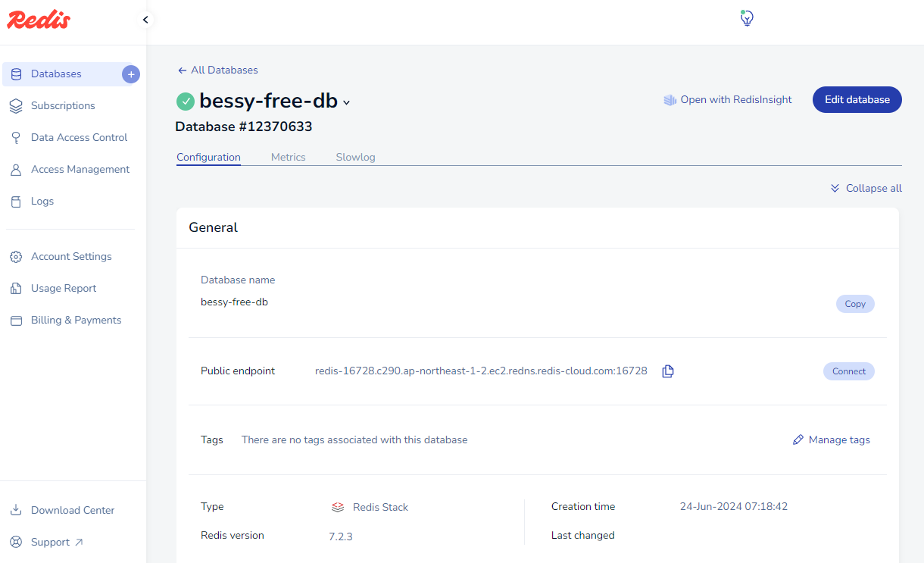Image resolution: width=924 pixels, height=563 pixels.
Task: Click the Billing & Payments card icon
Action: [x=16, y=321]
